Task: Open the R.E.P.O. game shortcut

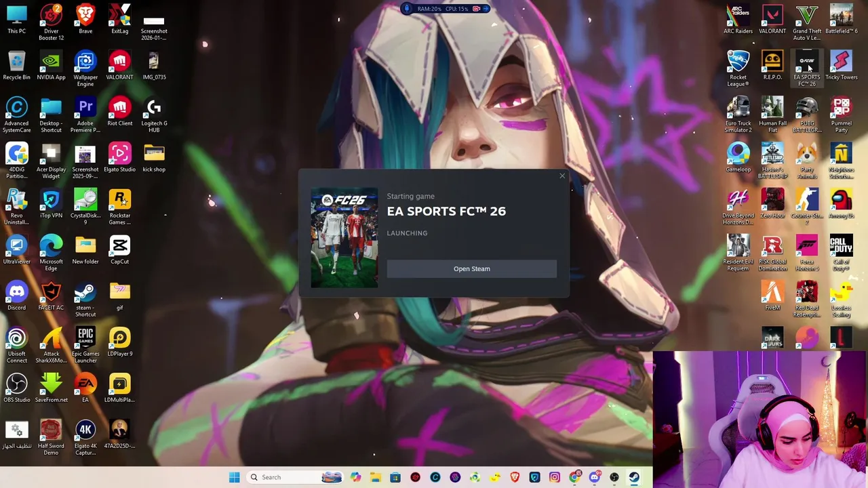Action: tap(772, 66)
